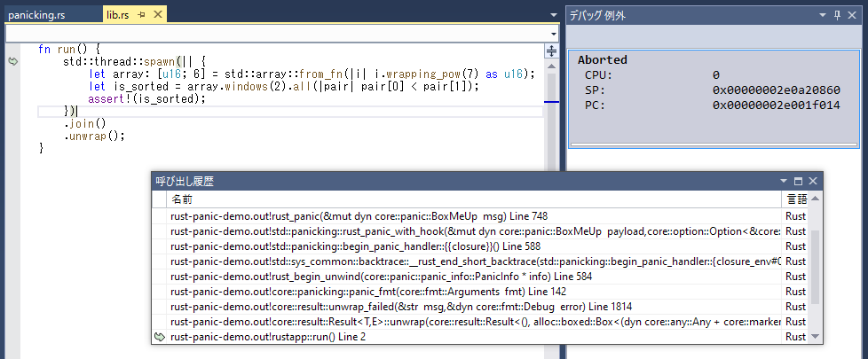868x359 pixels.
Task: Sort call stack by 名前 column header
Action: point(470,199)
